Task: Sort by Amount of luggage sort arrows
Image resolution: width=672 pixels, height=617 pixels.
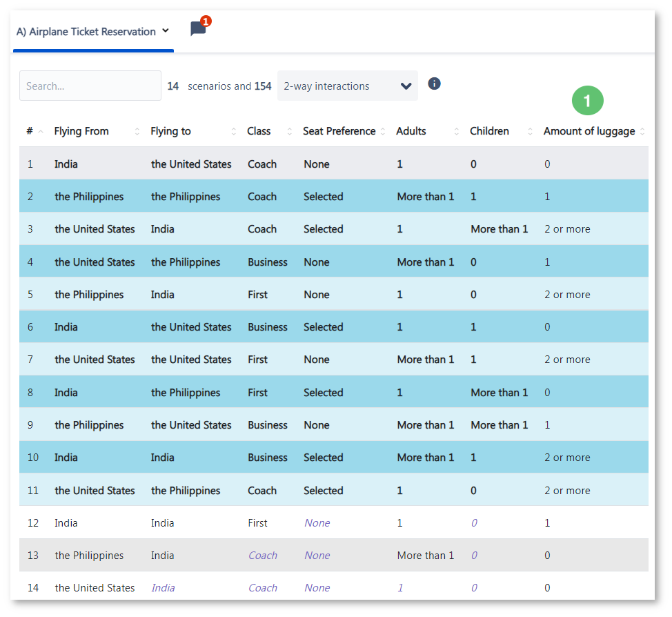Action: 642,132
